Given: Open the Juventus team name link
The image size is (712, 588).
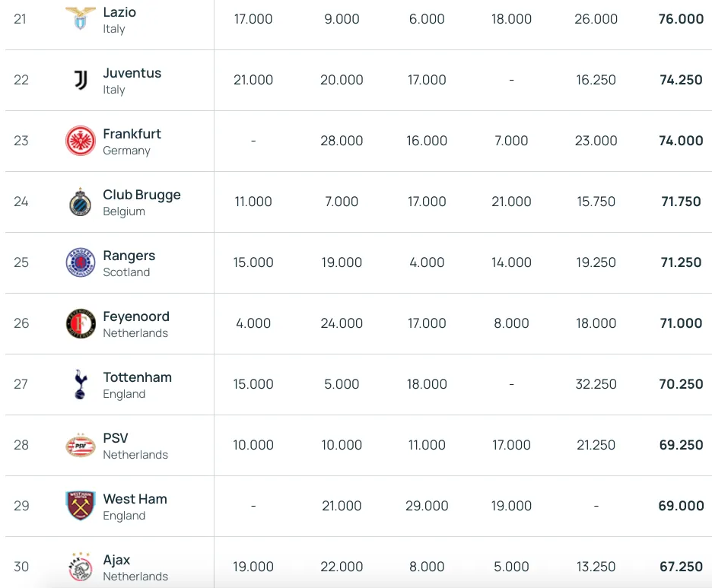Looking at the screenshot, I should coord(132,73).
